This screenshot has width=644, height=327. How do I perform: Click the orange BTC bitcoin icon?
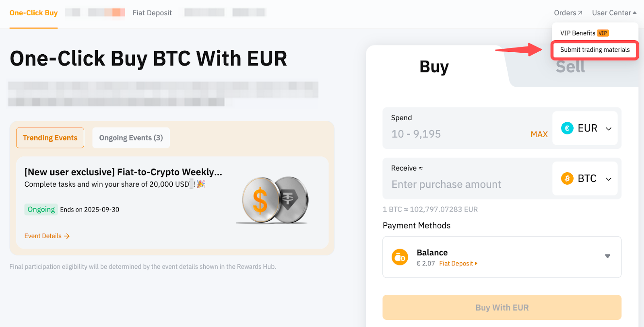[x=567, y=178]
